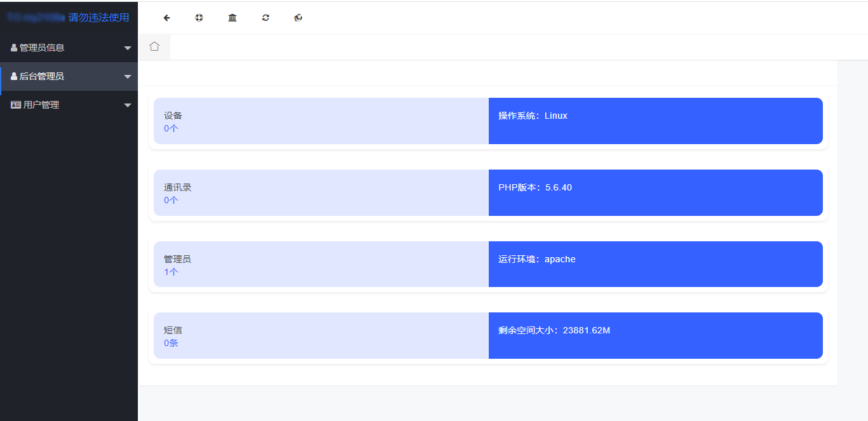
Task: Click the 剩余空间大小 info panel
Action: (656, 335)
